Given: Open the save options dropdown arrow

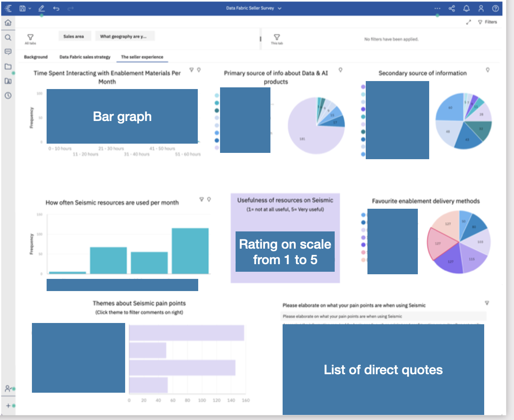Looking at the screenshot, I should point(30,8).
